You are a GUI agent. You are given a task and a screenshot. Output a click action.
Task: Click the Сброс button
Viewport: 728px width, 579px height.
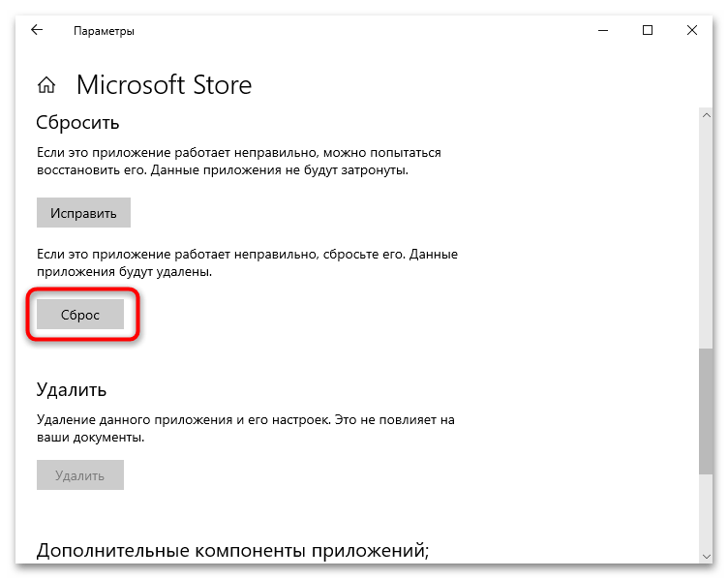[x=80, y=315]
